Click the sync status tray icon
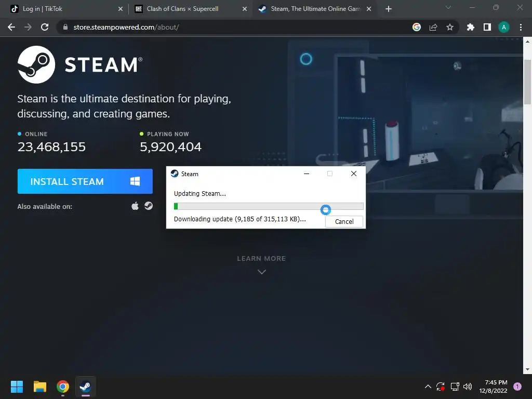Viewport: 532px width, 399px height. [441, 387]
